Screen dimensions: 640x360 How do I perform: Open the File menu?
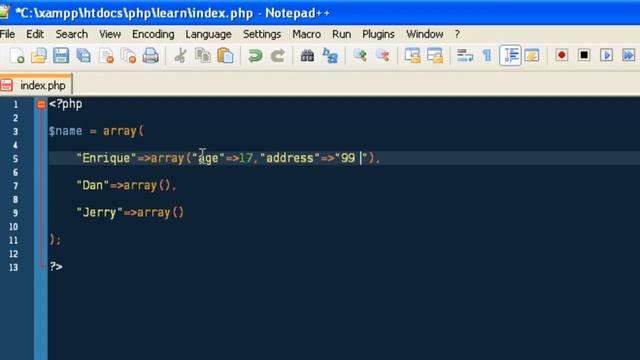click(x=7, y=34)
